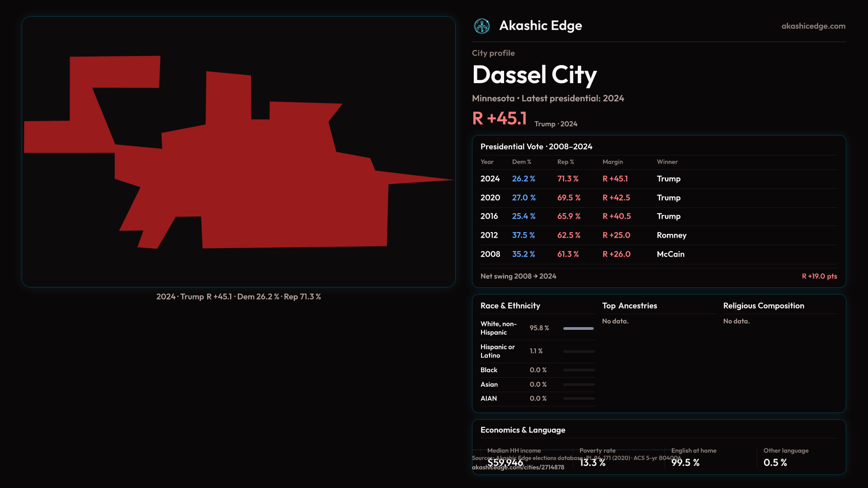868x488 pixels.
Task: Click the 2016 R +40.5 margin
Action: [616, 216]
